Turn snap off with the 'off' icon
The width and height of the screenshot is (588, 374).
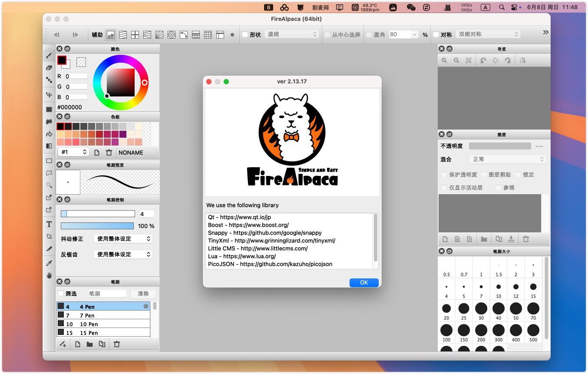point(111,35)
